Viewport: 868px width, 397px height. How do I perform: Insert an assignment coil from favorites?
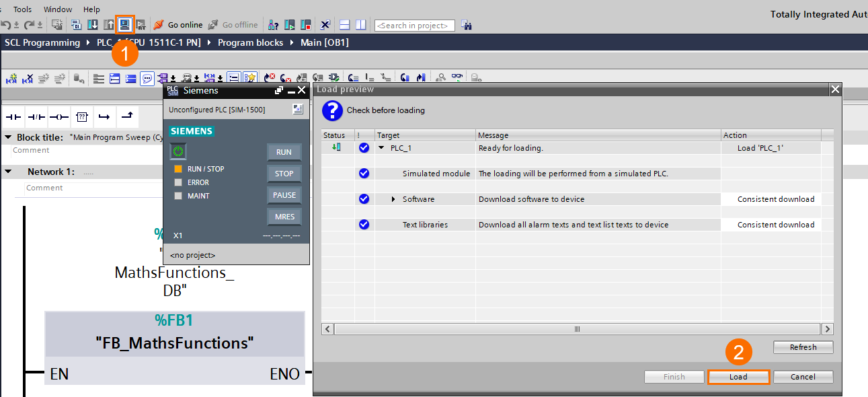point(59,117)
